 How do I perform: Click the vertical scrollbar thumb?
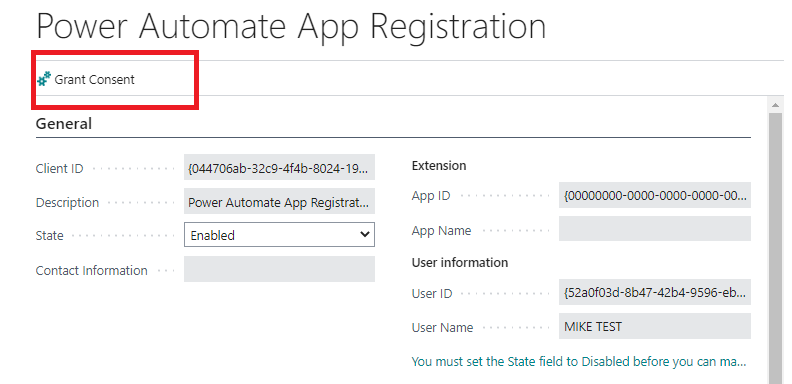(775, 248)
